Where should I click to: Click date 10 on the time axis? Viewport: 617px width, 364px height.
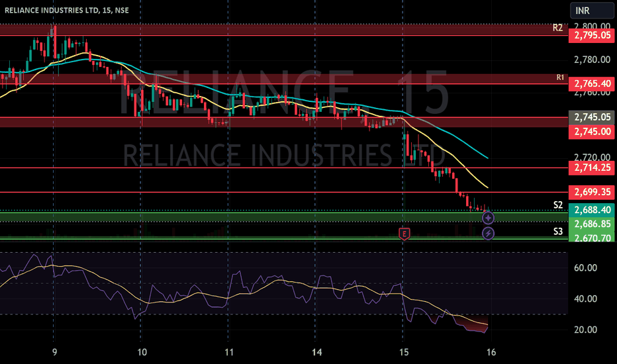point(142,352)
